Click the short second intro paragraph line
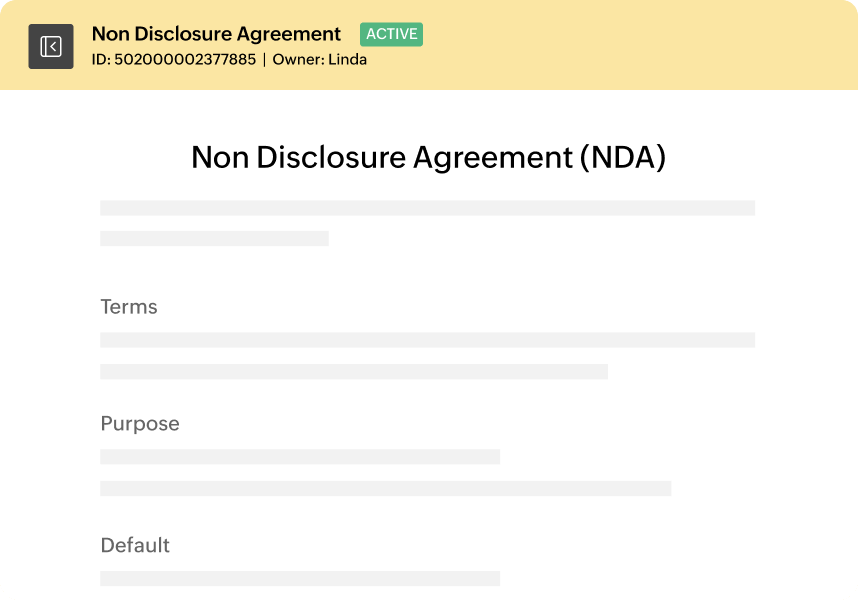858x600 pixels. [x=214, y=238]
